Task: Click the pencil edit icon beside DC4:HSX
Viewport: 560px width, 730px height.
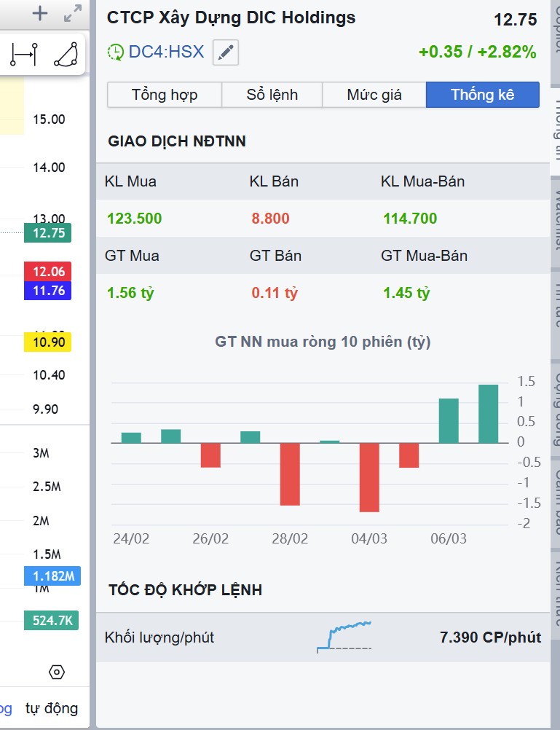Action: [226, 52]
